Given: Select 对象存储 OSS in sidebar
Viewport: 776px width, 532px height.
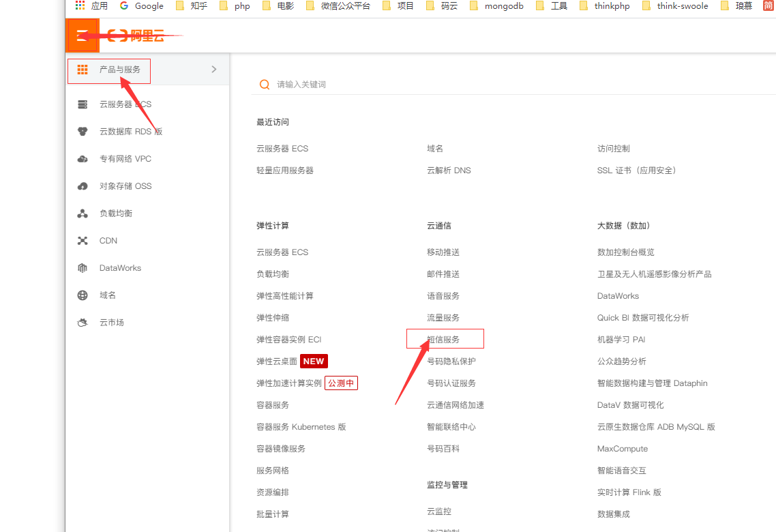Looking at the screenshot, I should pyautogui.click(x=125, y=186).
